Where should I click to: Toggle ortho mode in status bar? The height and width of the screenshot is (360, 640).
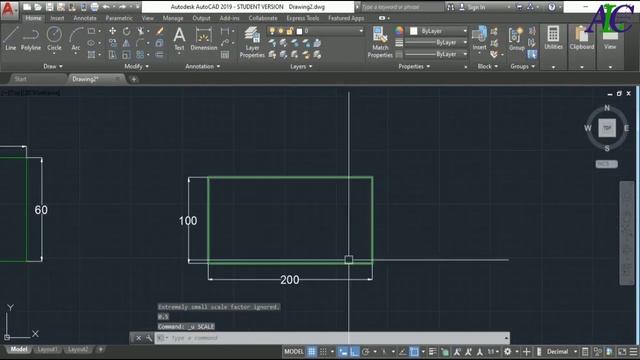354,351
